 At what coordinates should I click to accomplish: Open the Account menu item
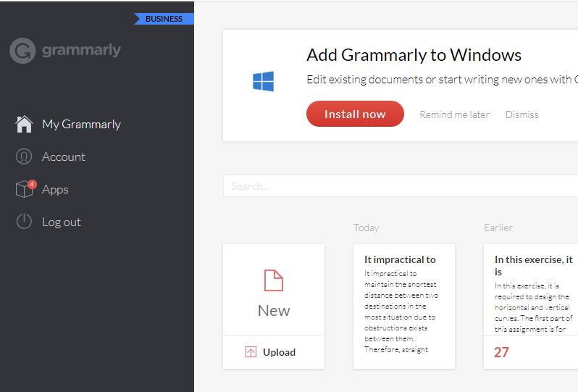point(64,157)
